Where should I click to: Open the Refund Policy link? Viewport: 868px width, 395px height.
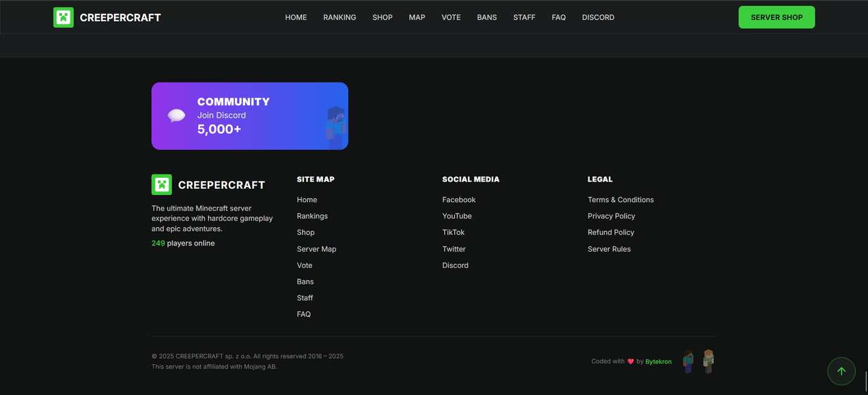(x=611, y=232)
